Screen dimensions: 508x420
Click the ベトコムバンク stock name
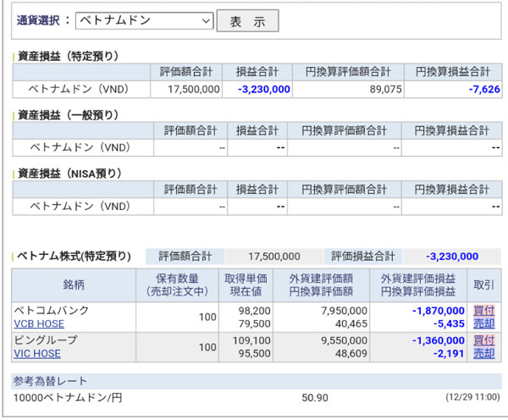[54, 311]
